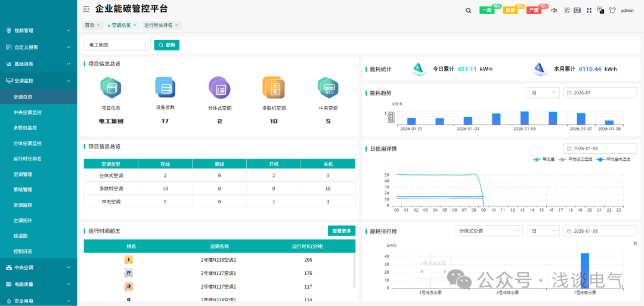Open the 日 period dropdown in 能耗排行榜
This screenshot has width=644, height=306.
tap(543, 231)
